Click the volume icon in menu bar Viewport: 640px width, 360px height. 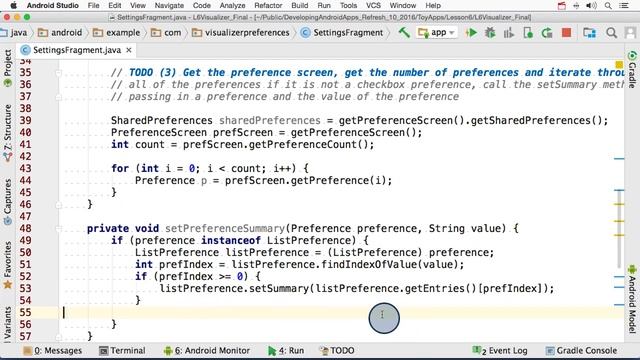tap(591, 5)
